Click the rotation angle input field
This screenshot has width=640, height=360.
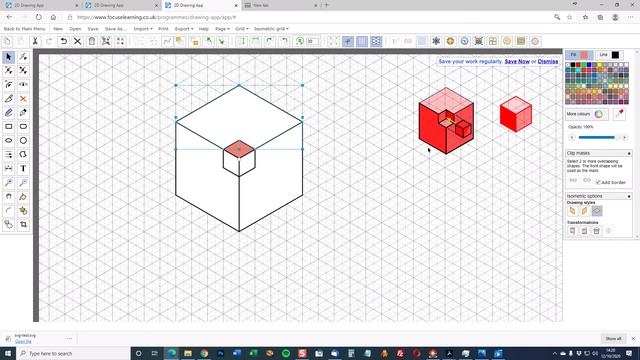tap(313, 41)
